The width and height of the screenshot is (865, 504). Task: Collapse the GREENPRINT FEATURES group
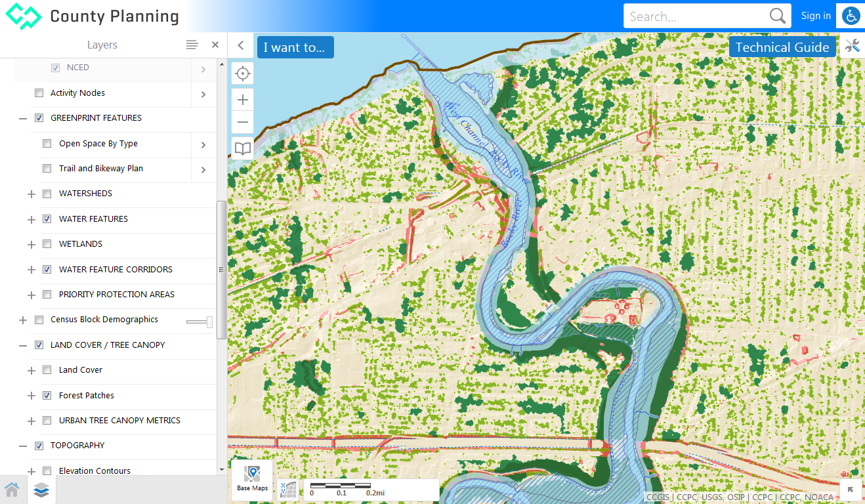[23, 119]
